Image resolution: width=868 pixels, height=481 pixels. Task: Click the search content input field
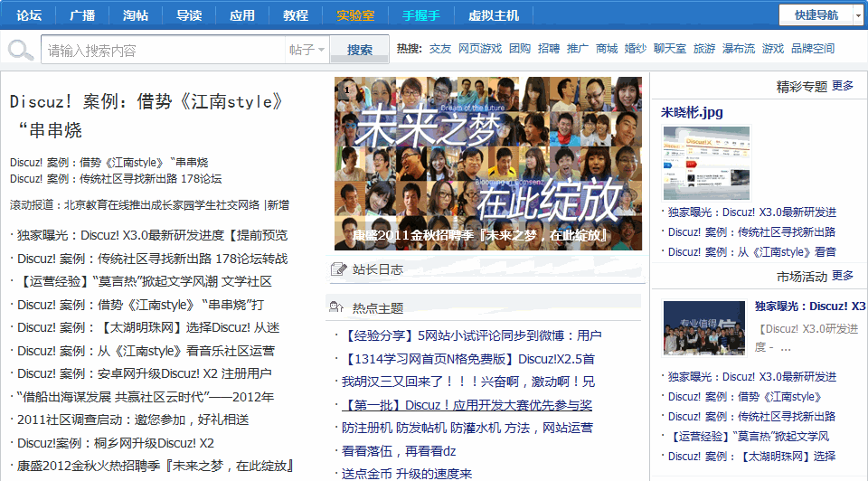point(165,50)
